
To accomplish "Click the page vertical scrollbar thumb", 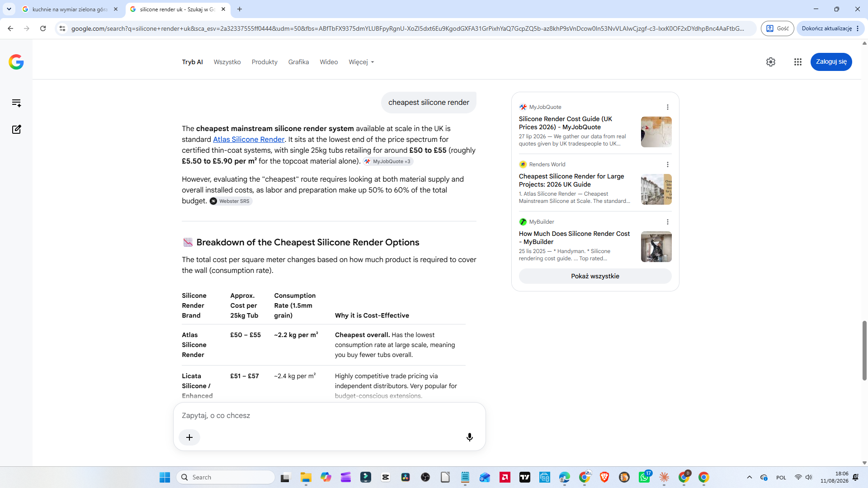I will coord(864,351).
